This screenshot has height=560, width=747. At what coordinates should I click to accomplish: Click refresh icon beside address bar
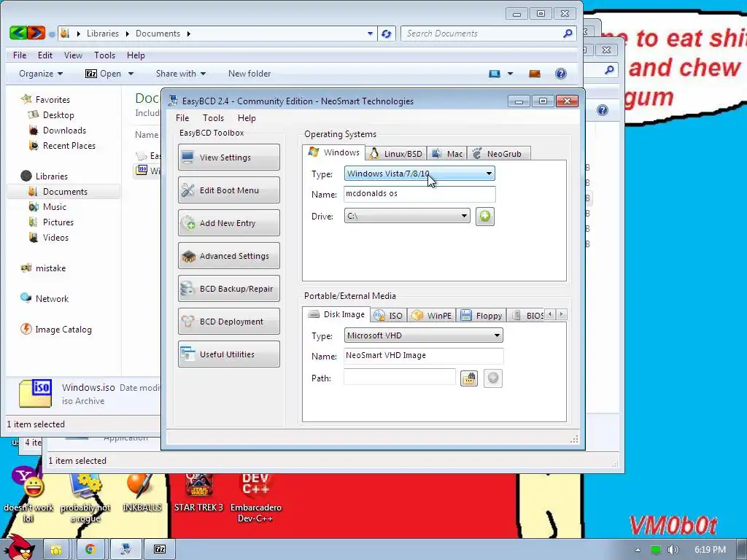[387, 34]
